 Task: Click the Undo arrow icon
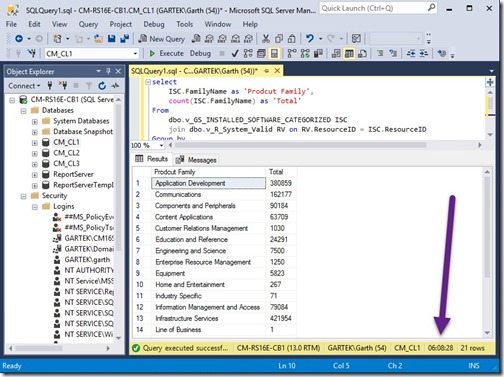coord(310,39)
